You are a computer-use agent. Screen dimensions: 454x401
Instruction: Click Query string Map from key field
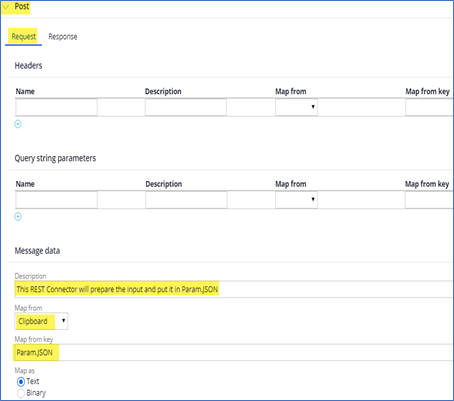429,199
